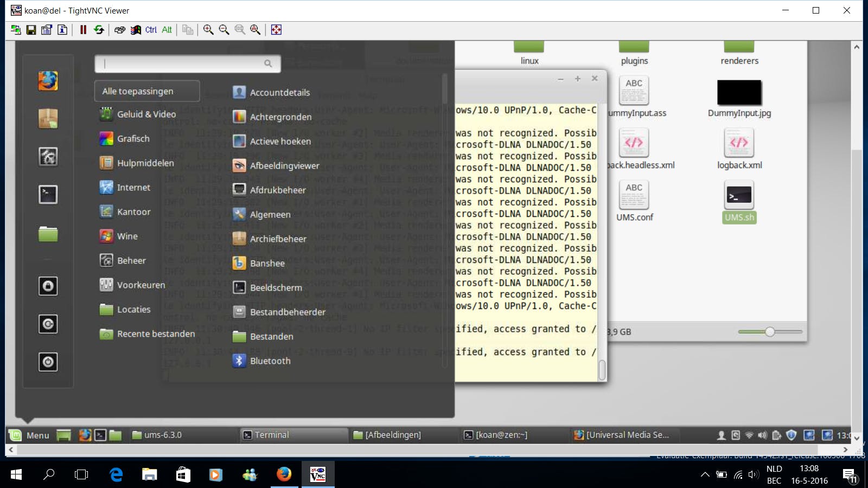
Task: Toggle TightVNC full screen mode
Action: pyautogui.click(x=276, y=30)
